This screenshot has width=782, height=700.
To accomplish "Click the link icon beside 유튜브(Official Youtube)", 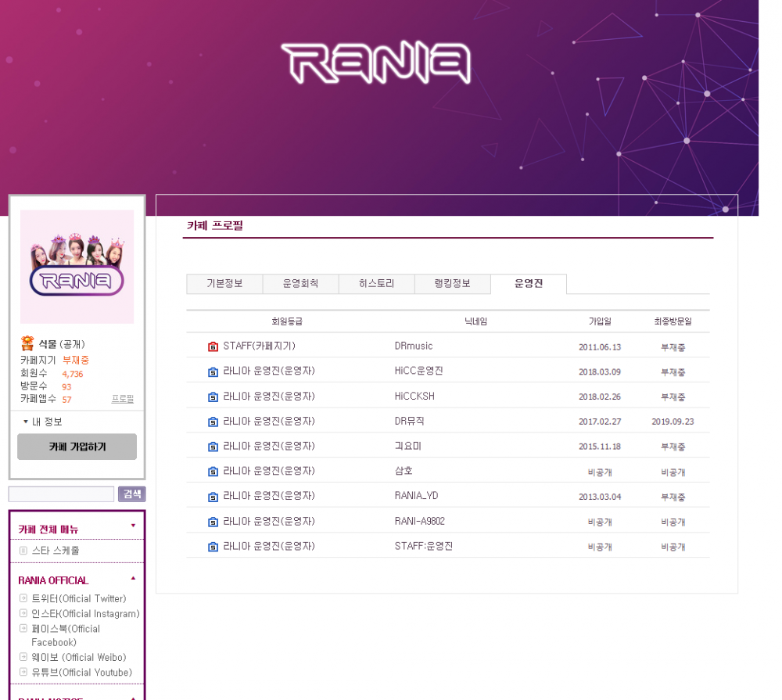I will click(23, 672).
